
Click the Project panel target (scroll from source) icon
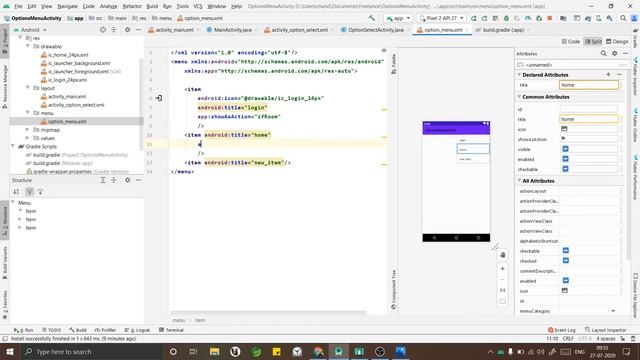(103, 30)
